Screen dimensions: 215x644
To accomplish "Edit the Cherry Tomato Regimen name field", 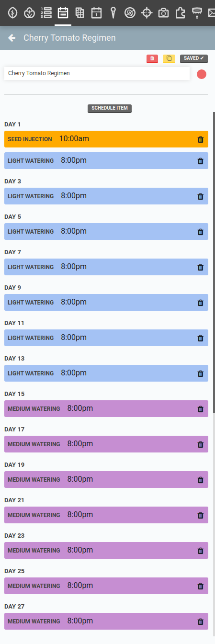I will coord(97,73).
